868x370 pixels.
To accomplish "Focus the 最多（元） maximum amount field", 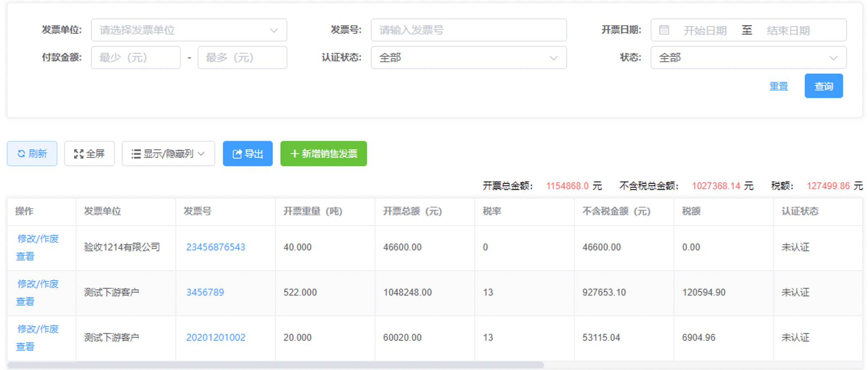I will click(x=242, y=57).
